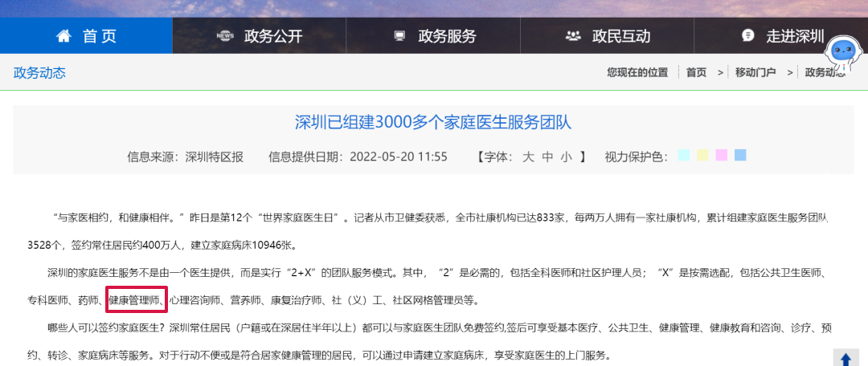Image resolution: width=868 pixels, height=366 pixels.
Task: Click the news icon beside 政务公开
Action: tap(226, 36)
